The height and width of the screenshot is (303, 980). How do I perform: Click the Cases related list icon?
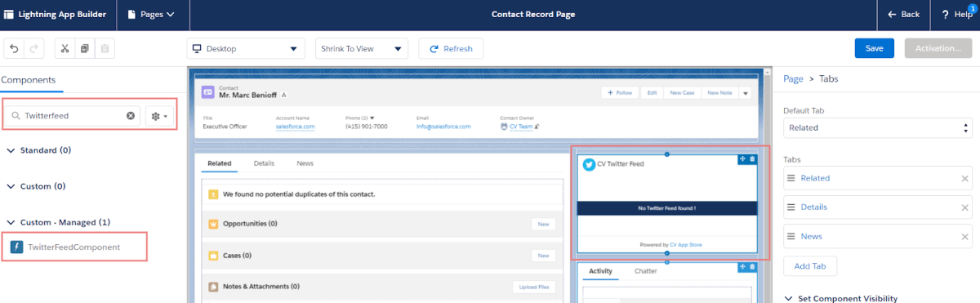[213, 256]
